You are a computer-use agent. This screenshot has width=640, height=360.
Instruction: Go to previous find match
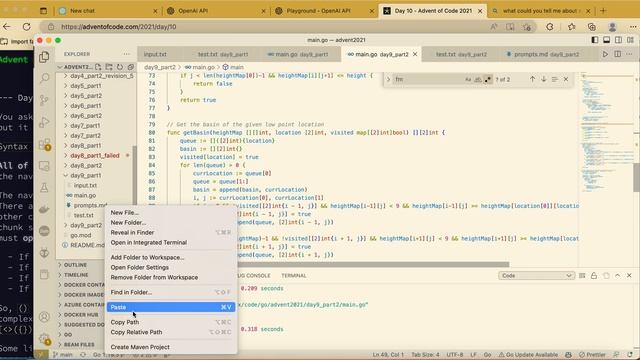tap(532, 79)
